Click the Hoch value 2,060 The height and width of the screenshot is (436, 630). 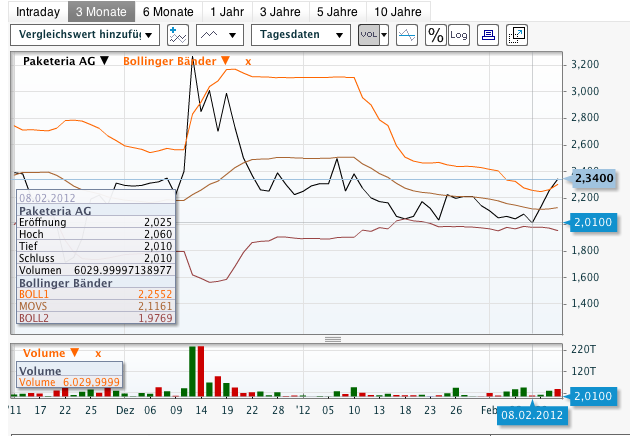click(158, 234)
